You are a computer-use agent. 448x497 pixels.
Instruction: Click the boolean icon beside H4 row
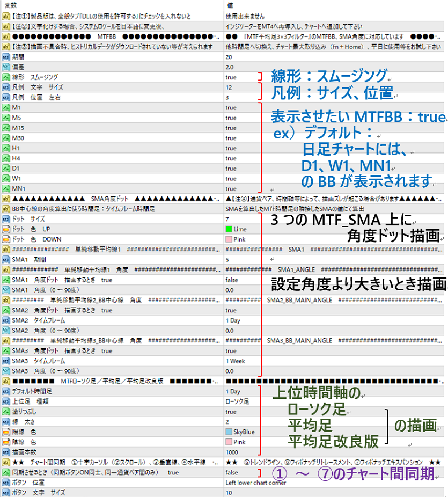[6, 158]
